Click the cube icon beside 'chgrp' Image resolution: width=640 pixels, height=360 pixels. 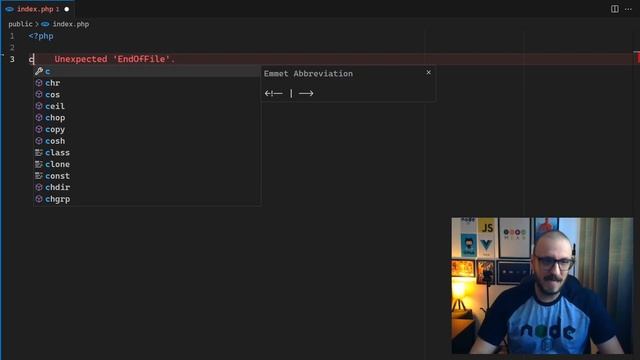pos(39,199)
